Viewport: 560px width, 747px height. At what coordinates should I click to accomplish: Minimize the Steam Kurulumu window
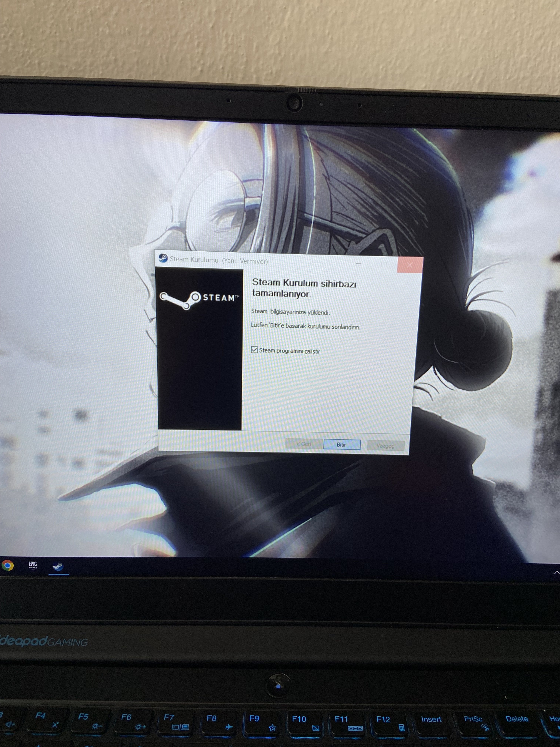359,263
